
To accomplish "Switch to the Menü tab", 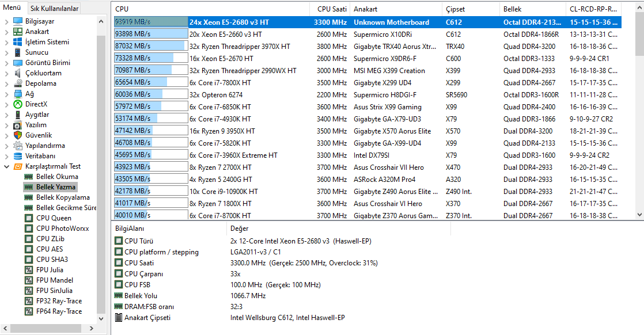I will (12, 7).
